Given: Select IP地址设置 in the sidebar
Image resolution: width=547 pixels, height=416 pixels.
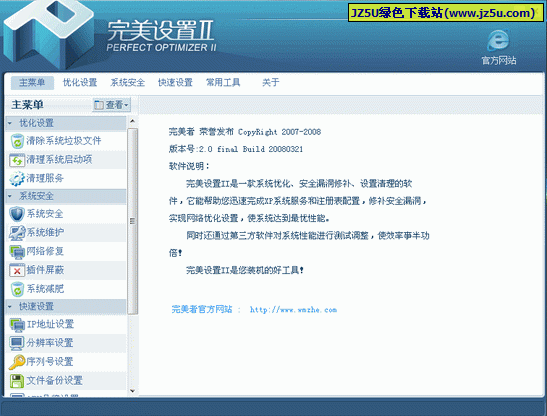Looking at the screenshot, I should click(x=66, y=325).
